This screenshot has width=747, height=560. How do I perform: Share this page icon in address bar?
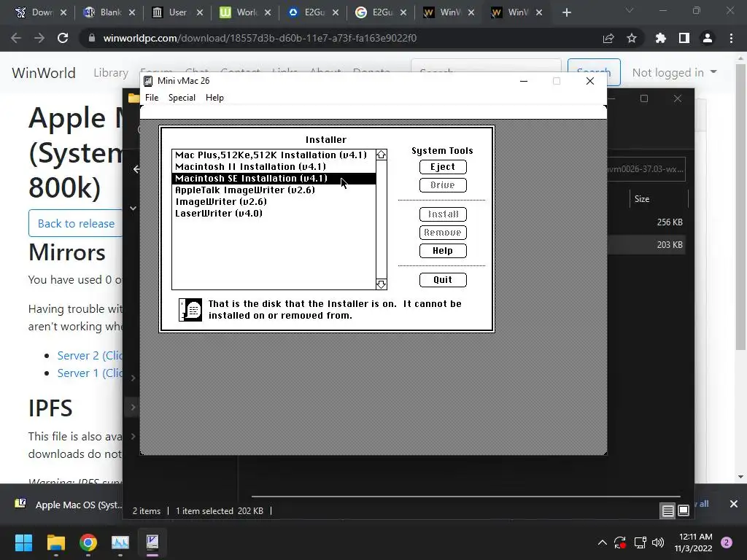point(608,38)
